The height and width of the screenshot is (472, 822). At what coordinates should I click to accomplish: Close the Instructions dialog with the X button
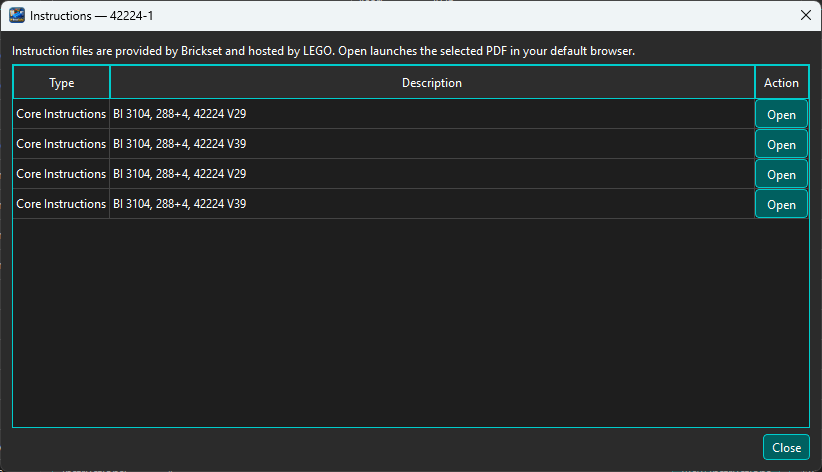tap(806, 15)
